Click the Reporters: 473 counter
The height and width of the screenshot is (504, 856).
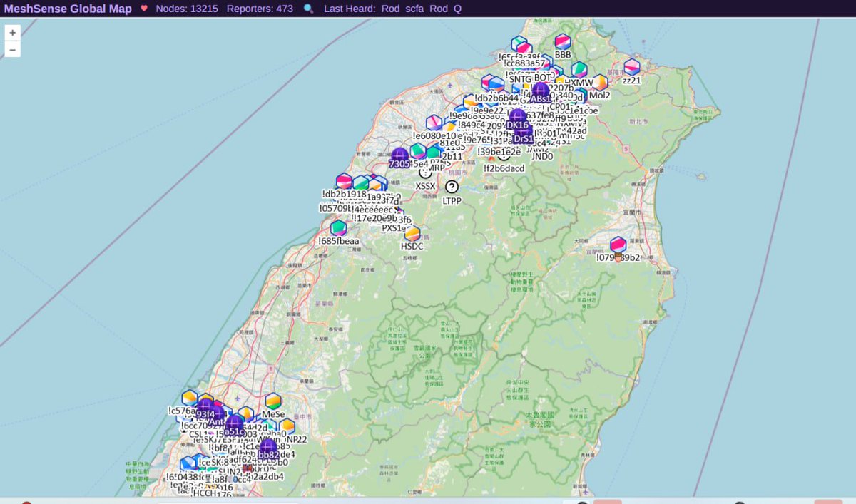pyautogui.click(x=260, y=9)
